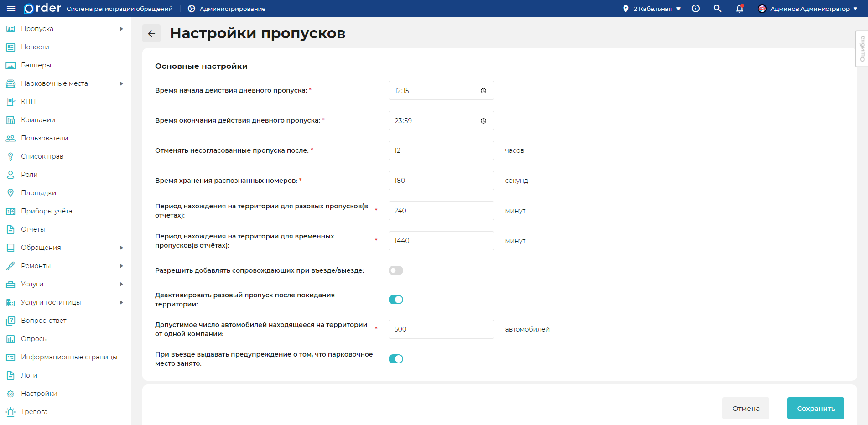Go back using the arrow button
This screenshot has height=425, width=868.
click(151, 33)
